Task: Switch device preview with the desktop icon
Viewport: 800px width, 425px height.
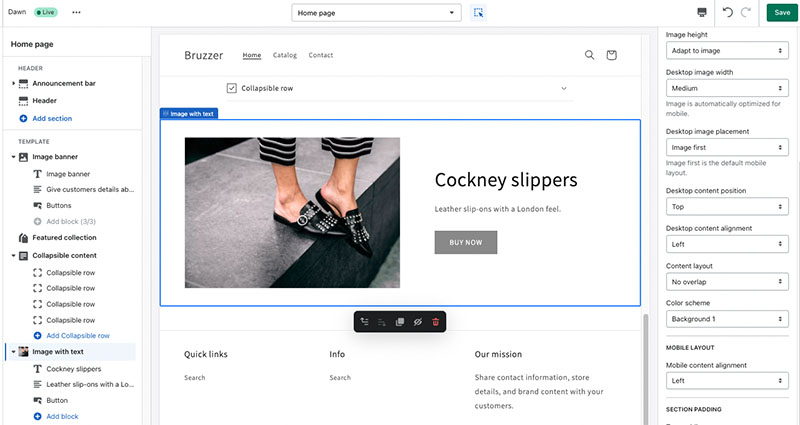Action: [702, 13]
